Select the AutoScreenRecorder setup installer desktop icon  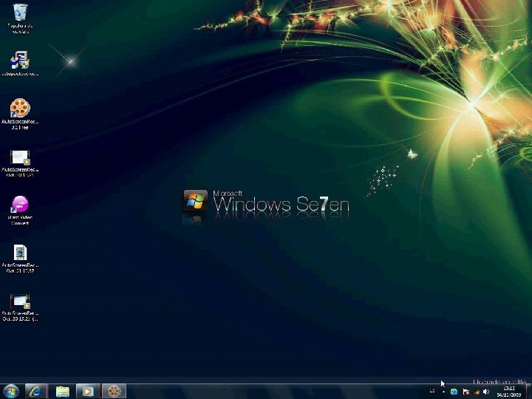pyautogui.click(x=20, y=64)
